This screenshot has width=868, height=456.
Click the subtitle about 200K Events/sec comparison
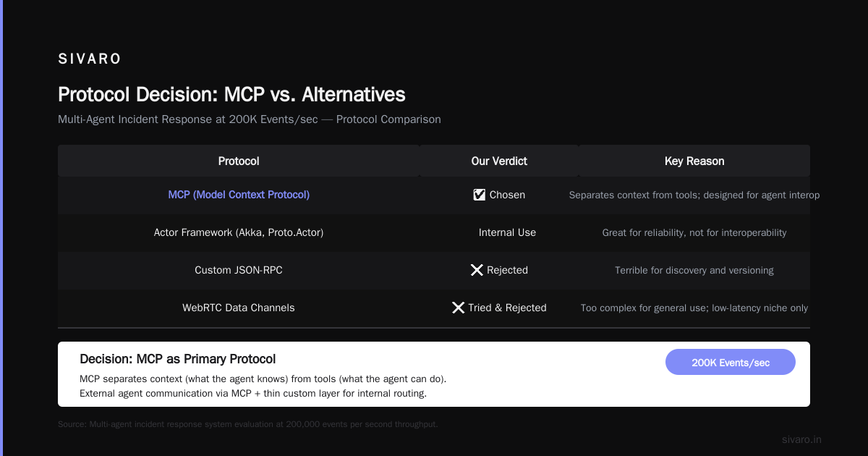click(250, 119)
